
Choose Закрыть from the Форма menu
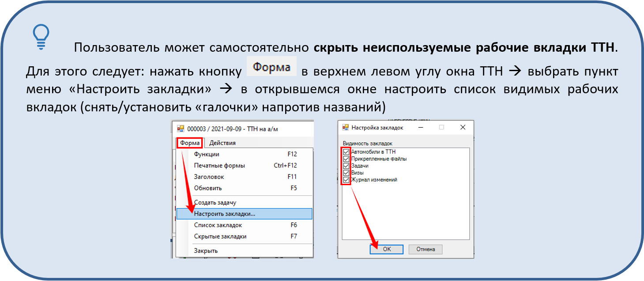(x=206, y=251)
